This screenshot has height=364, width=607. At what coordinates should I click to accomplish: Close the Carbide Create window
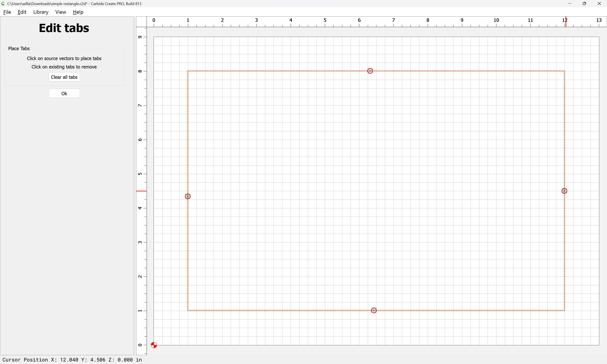(x=599, y=4)
